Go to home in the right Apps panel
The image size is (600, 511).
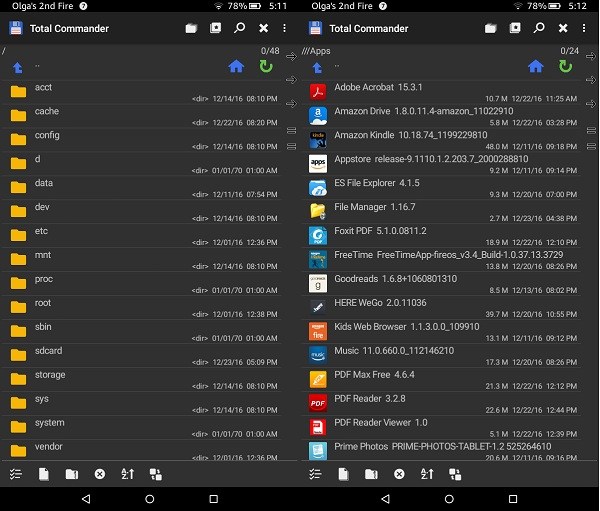(536, 67)
